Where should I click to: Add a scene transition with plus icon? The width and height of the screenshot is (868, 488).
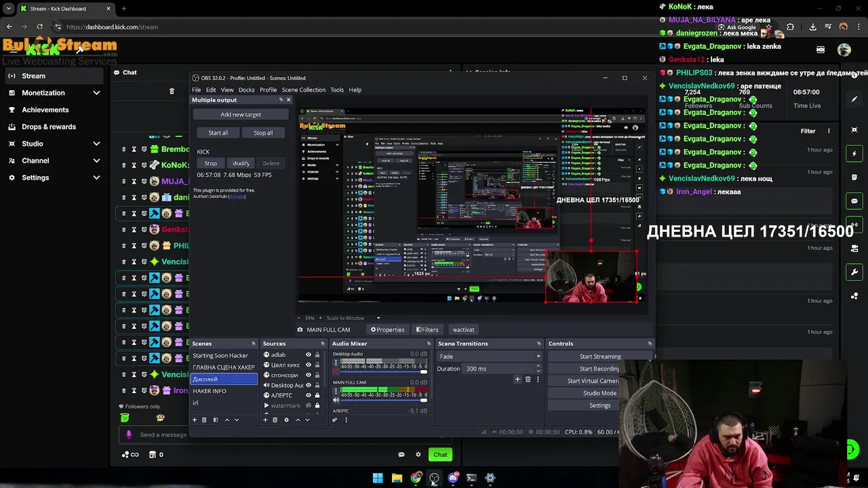click(x=517, y=380)
